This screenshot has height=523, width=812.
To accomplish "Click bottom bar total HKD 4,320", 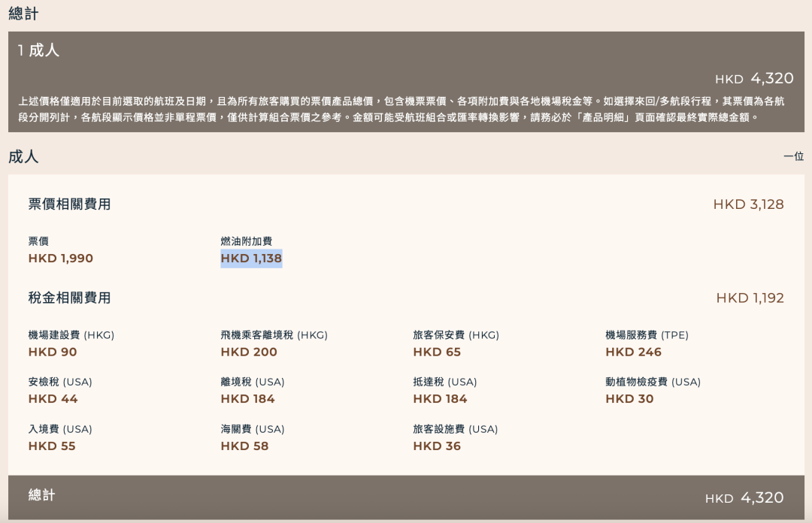I will pyautogui.click(x=744, y=497).
